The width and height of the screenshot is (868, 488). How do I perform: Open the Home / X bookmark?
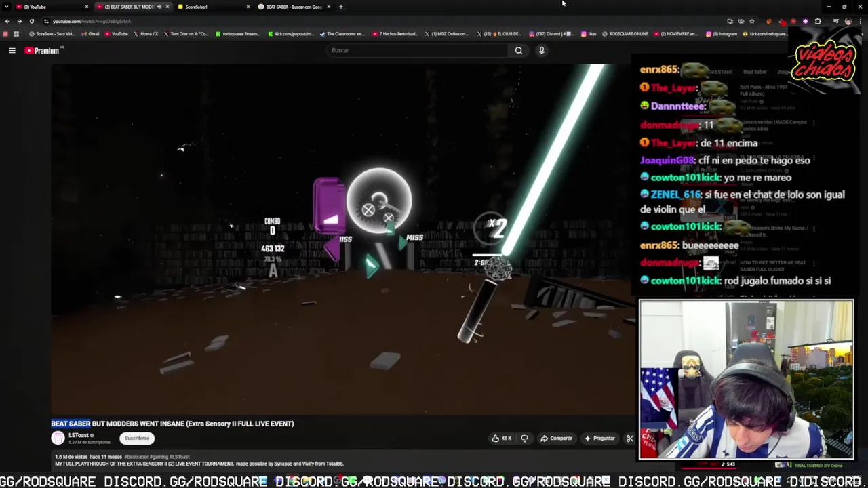click(x=144, y=33)
